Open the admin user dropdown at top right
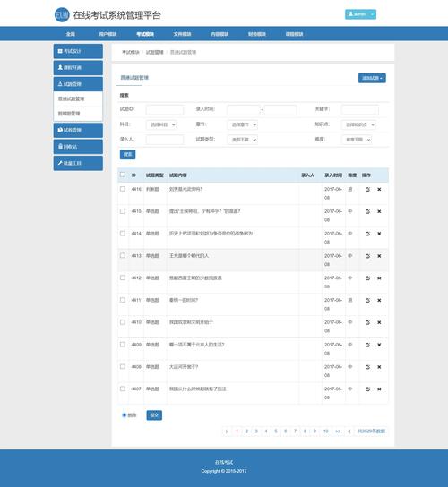Image resolution: width=448 pixels, height=487 pixels. [x=360, y=14]
